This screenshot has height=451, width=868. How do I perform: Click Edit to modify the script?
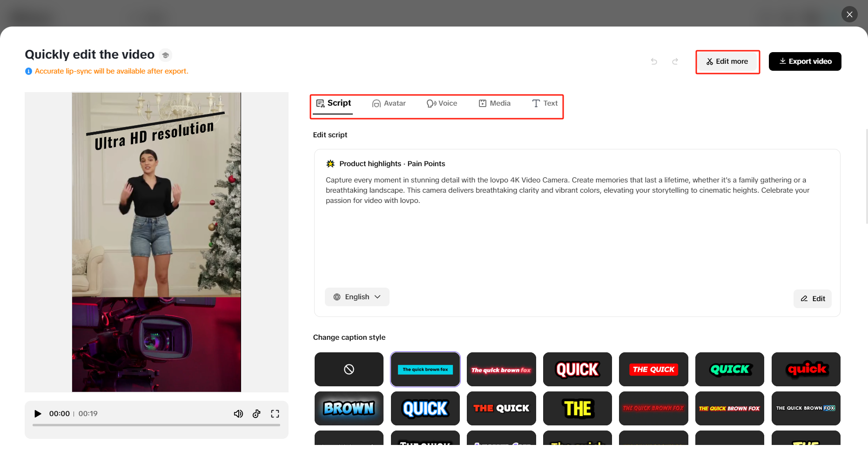click(x=812, y=298)
